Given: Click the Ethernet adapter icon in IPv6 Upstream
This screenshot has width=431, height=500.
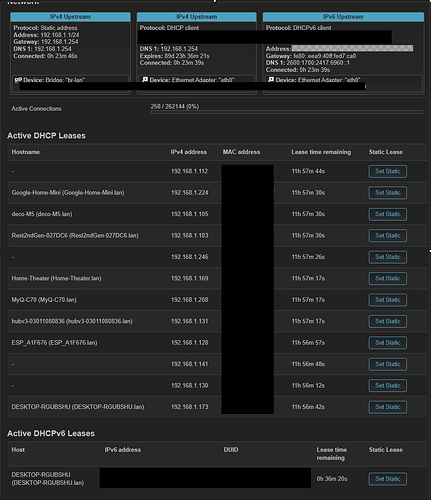Looking at the screenshot, I should (x=271, y=80).
